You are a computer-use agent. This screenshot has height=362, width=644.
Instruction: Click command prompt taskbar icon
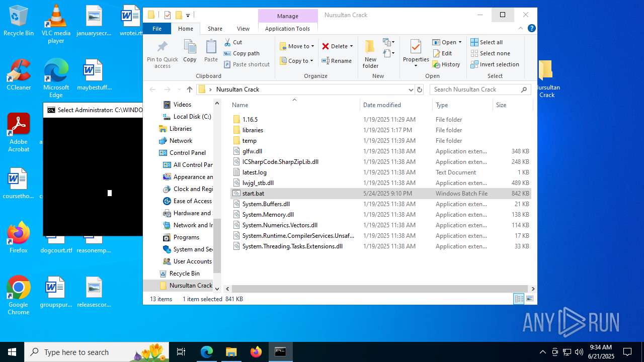[x=280, y=352]
